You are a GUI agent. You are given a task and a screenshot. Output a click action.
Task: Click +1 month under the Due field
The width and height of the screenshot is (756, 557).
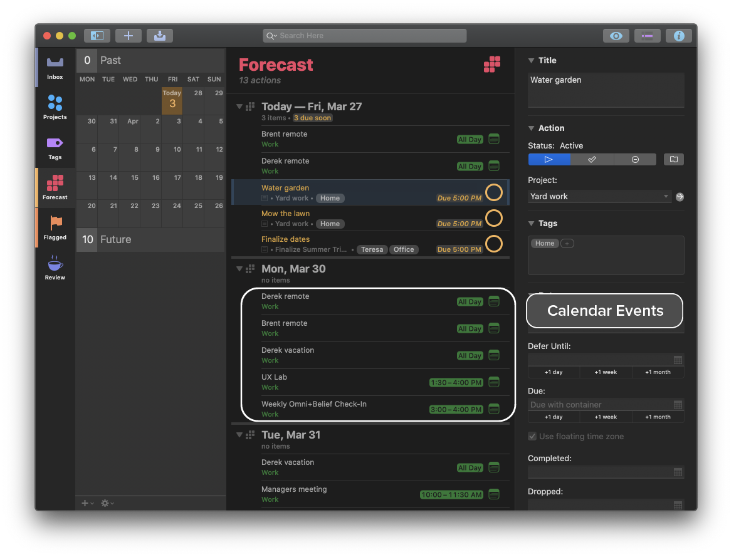click(x=658, y=416)
